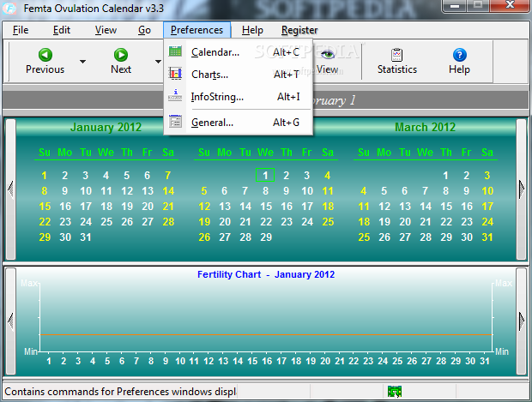This screenshot has height=402, width=532.
Task: Click the status bar help text
Action: (x=120, y=392)
